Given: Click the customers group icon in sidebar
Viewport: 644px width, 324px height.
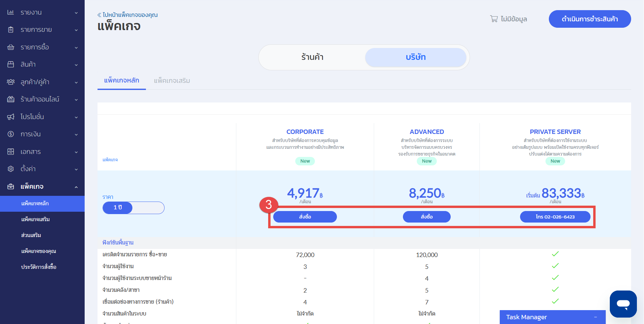Looking at the screenshot, I should click(10, 82).
